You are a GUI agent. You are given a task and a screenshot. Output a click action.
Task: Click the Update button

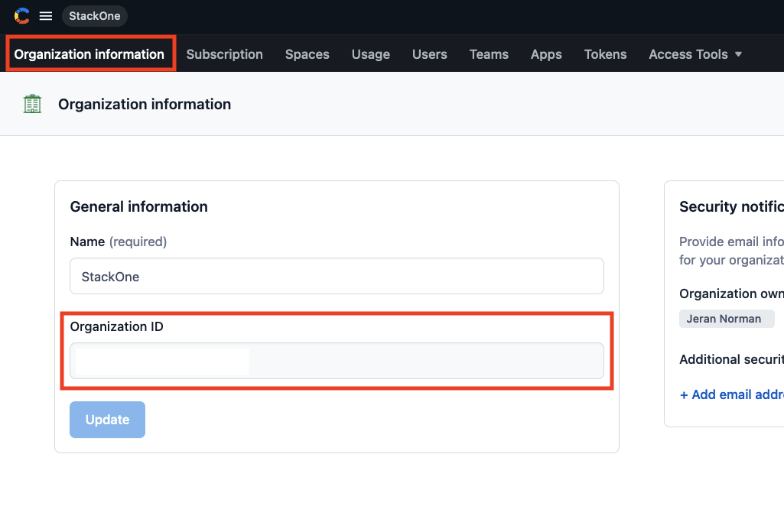(x=107, y=419)
